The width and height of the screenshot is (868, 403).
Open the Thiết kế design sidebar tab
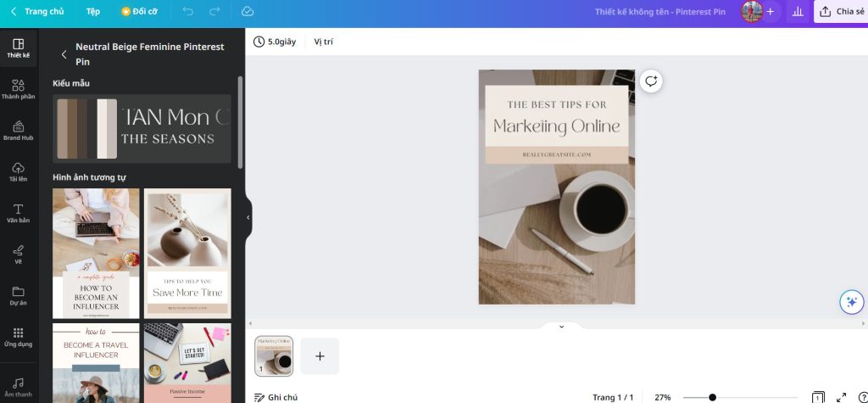click(18, 48)
